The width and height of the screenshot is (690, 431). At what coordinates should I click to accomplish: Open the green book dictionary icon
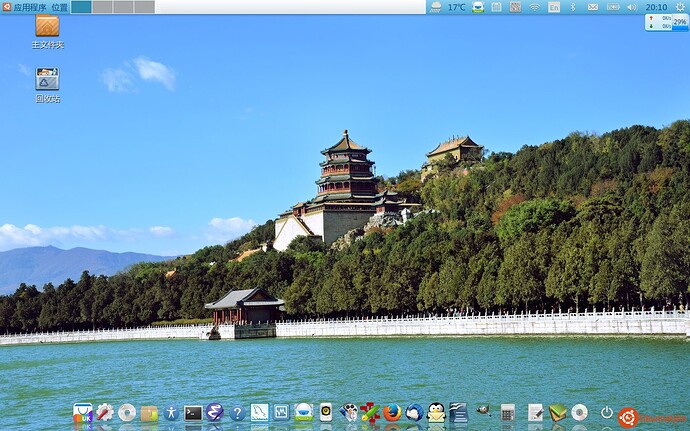pyautogui.click(x=558, y=413)
